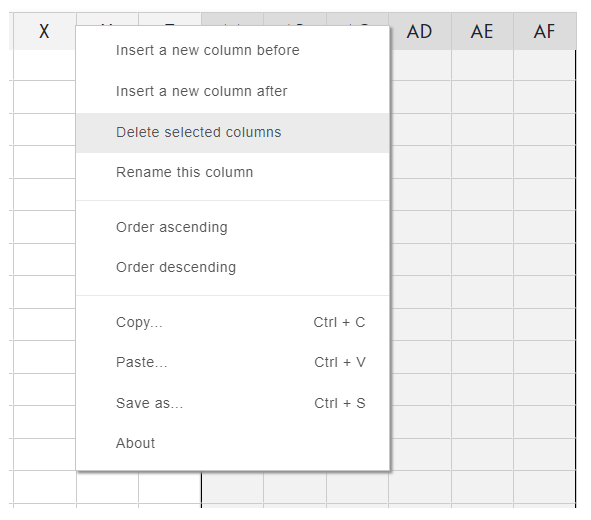Viewport: 591px width, 520px height.
Task: Choose Insert a new column before
Action: tap(233, 50)
